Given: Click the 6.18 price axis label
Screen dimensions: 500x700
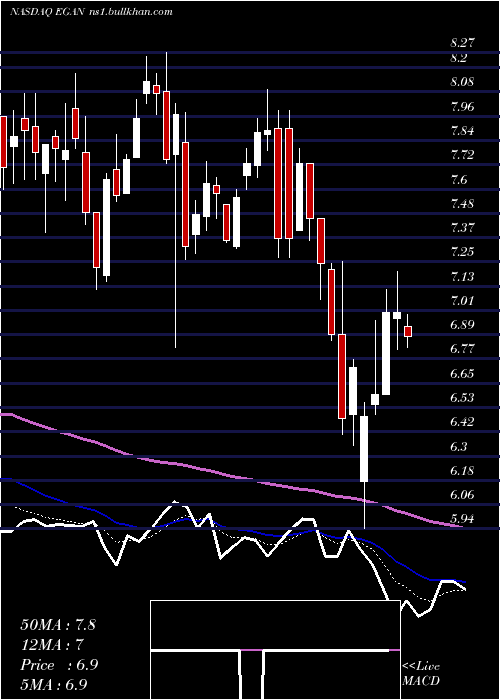Looking at the screenshot, I should click(462, 471).
